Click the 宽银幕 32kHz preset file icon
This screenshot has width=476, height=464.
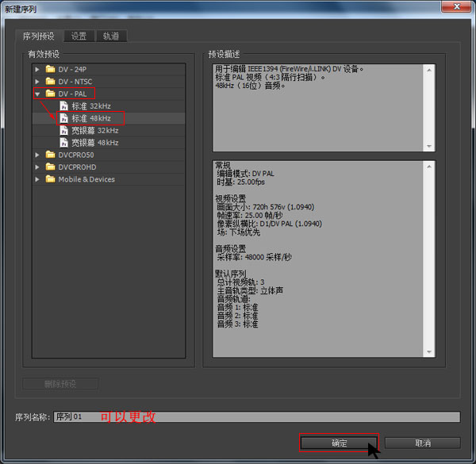pos(63,130)
